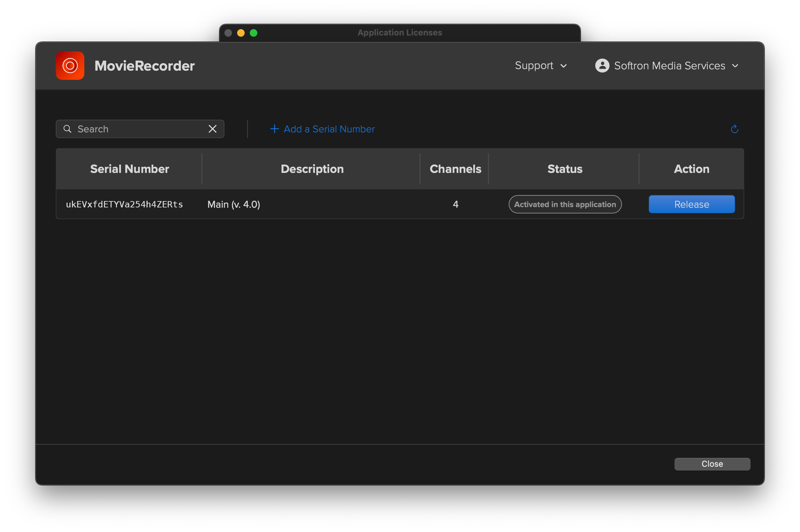The image size is (800, 532).
Task: Click the Activated in this application badge
Action: tap(565, 204)
